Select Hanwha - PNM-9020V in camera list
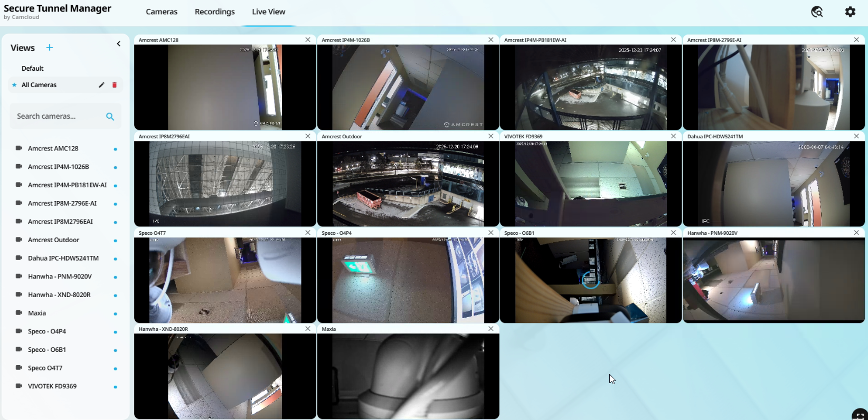 (66, 276)
